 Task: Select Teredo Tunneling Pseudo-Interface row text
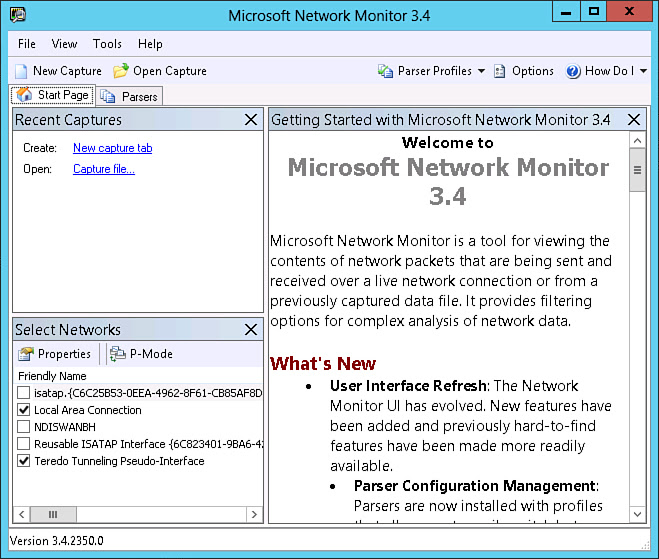coord(119,461)
